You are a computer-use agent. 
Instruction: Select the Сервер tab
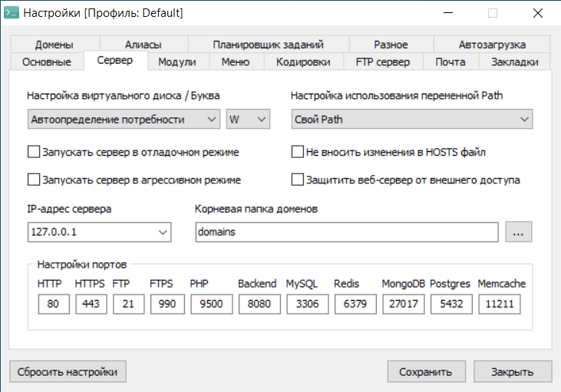click(115, 61)
